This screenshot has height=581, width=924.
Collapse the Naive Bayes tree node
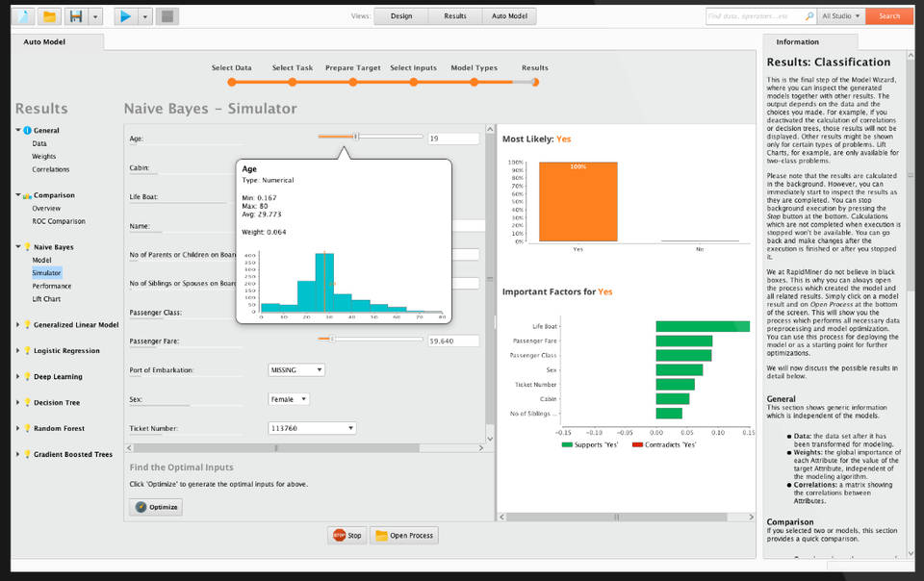[18, 247]
